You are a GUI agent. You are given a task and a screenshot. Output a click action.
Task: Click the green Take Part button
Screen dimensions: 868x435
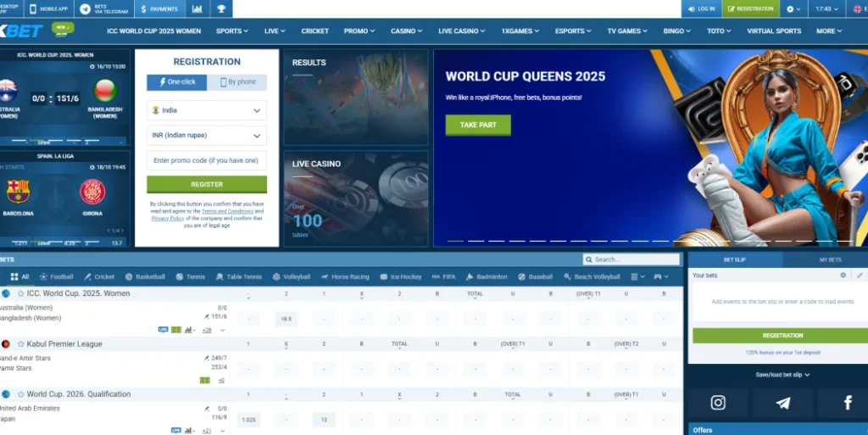[x=478, y=125]
